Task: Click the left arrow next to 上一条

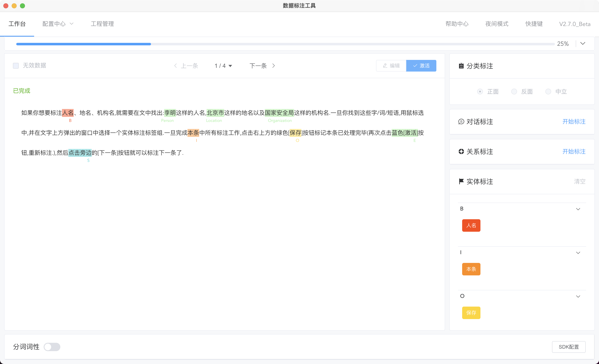Action: pos(176,66)
